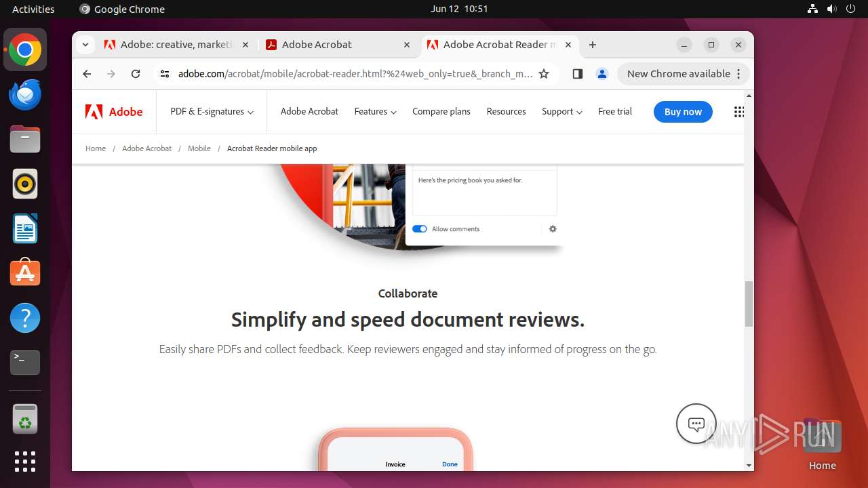The image size is (868, 488).
Task: Open the Help icon in the dock
Action: 25,318
